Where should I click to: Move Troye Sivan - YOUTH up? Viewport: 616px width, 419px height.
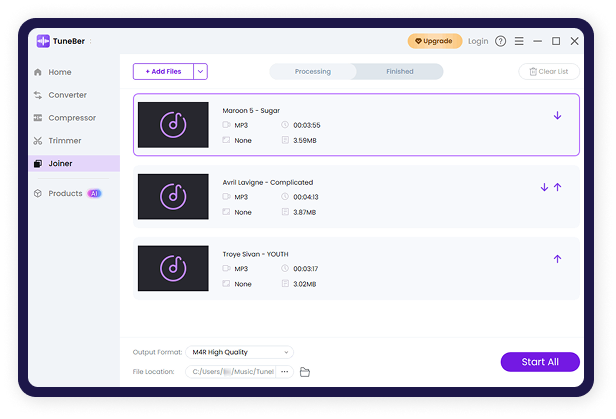coord(557,259)
